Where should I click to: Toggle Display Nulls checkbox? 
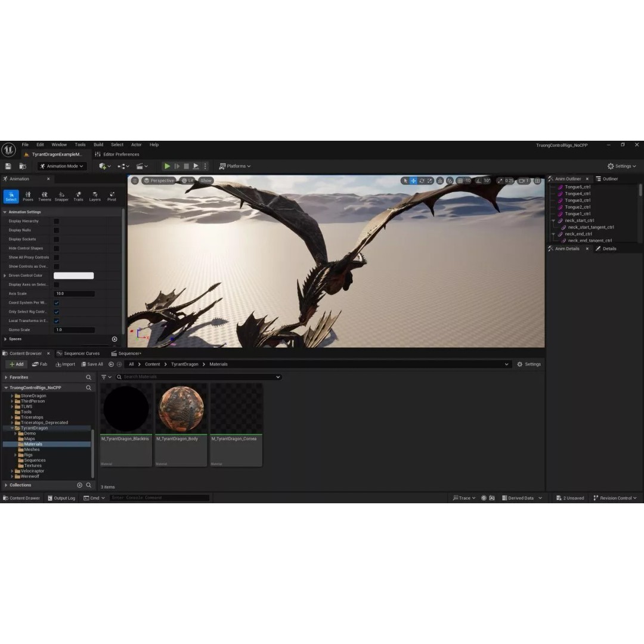point(57,230)
